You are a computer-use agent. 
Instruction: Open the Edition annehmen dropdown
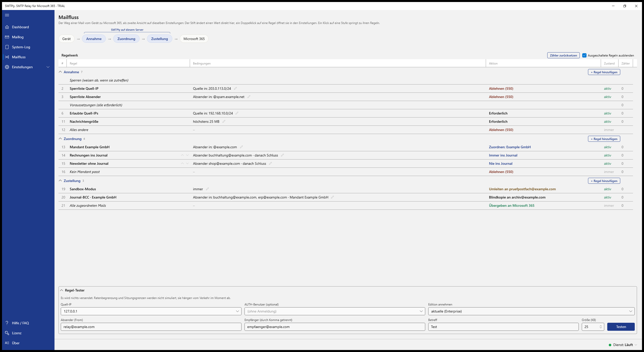click(531, 311)
